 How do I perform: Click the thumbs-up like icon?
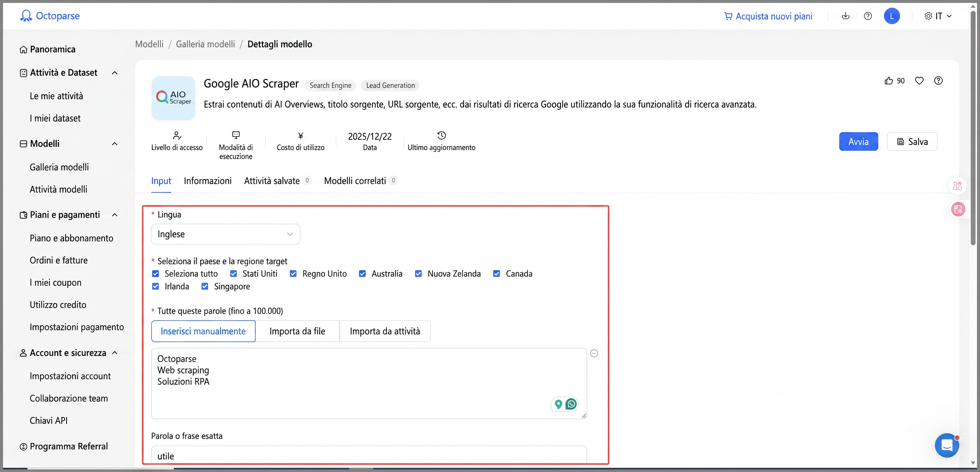point(889,81)
